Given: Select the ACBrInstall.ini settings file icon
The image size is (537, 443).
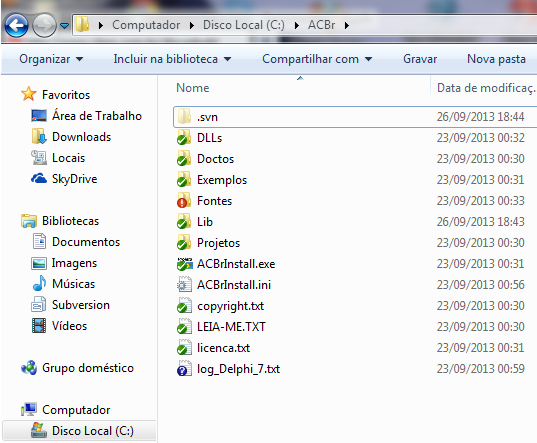Looking at the screenshot, I should point(184,284).
